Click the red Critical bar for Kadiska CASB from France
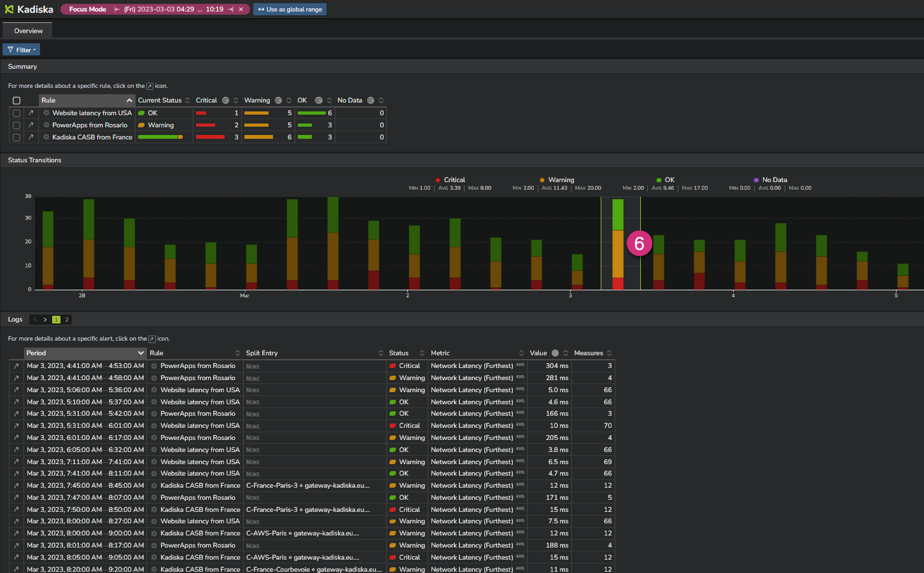Image resolution: width=924 pixels, height=573 pixels. click(x=210, y=138)
